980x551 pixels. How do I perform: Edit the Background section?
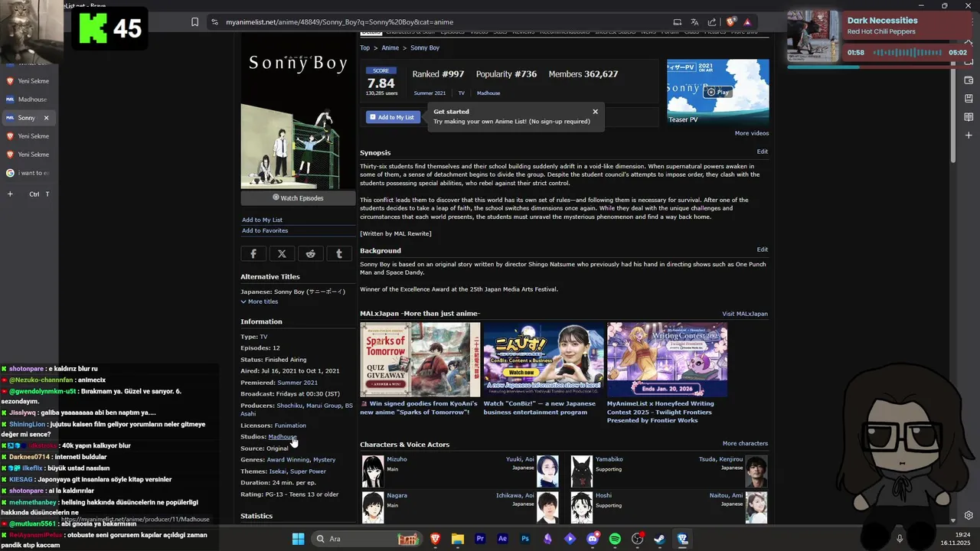[763, 249]
